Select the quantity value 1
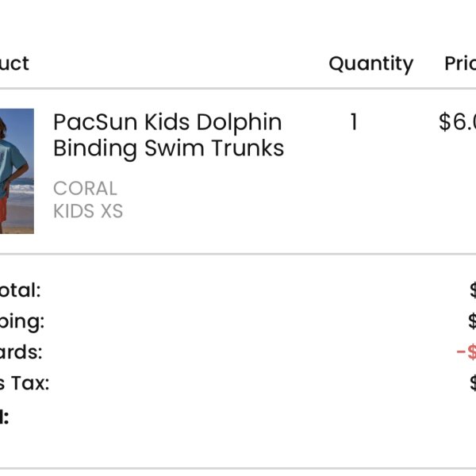The height and width of the screenshot is (476, 476). 354,122
